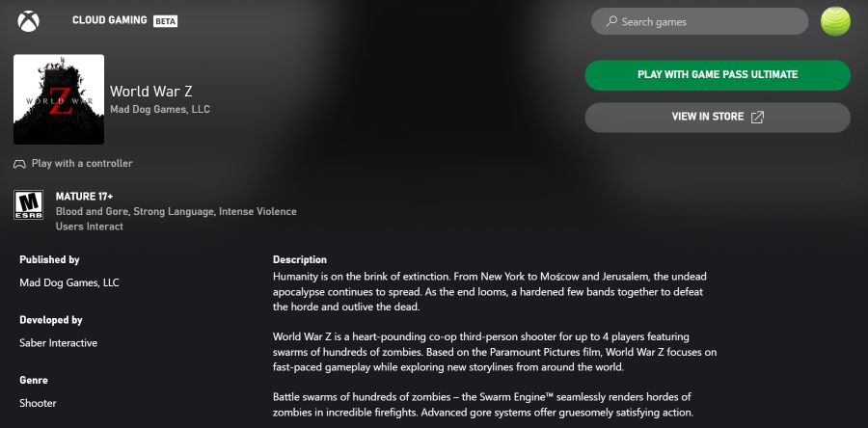Click the Play with a controller label
This screenshot has height=428, width=868.
tap(82, 164)
